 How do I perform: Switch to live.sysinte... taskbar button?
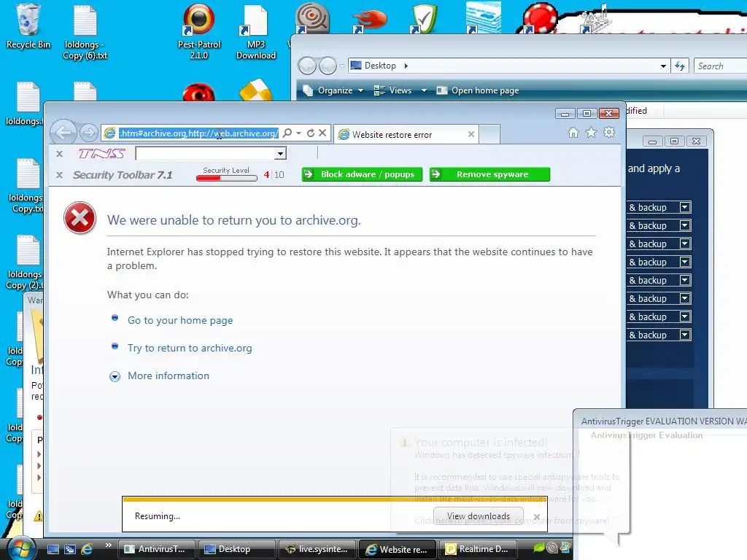[317, 549]
